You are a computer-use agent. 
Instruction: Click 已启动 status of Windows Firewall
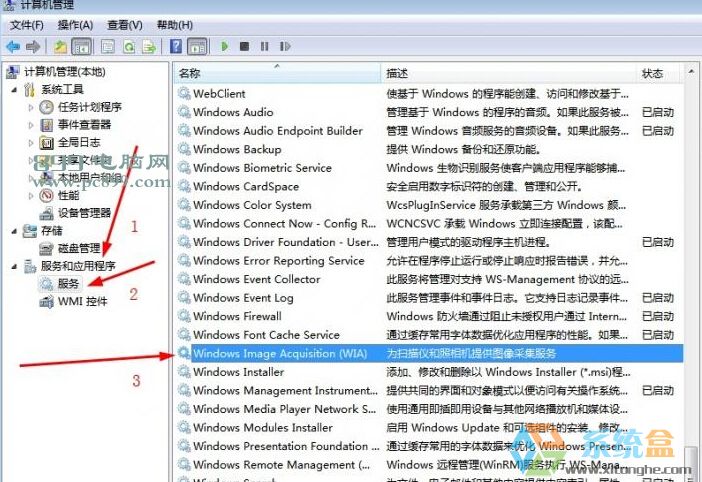[658, 316]
